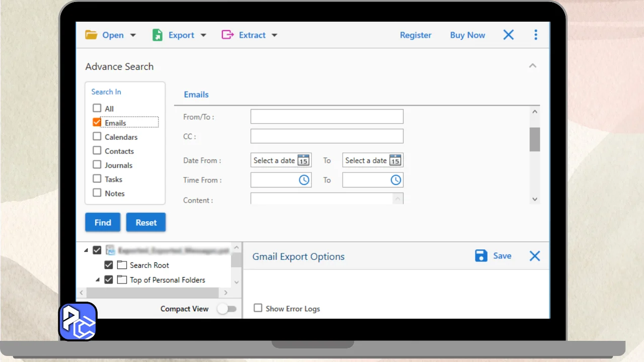Screen dimensions: 644x362
Task: Click the Time From clock icon
Action: [x=304, y=180]
